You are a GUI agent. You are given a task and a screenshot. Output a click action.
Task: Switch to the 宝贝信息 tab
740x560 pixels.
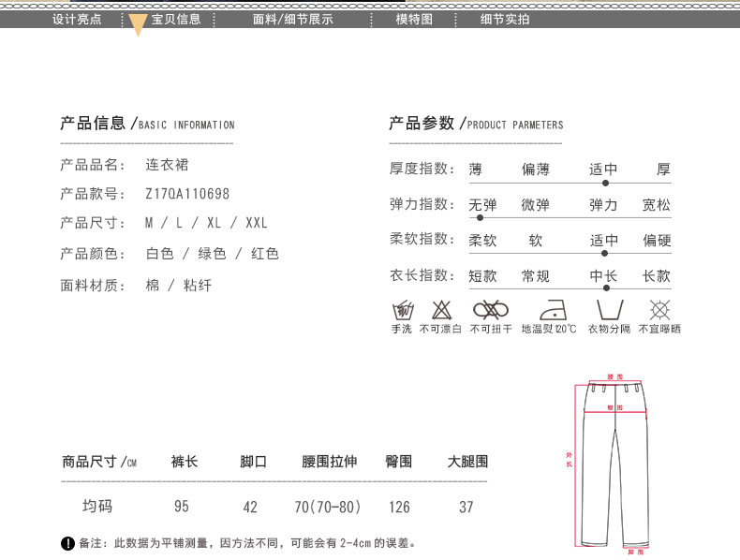176,19
